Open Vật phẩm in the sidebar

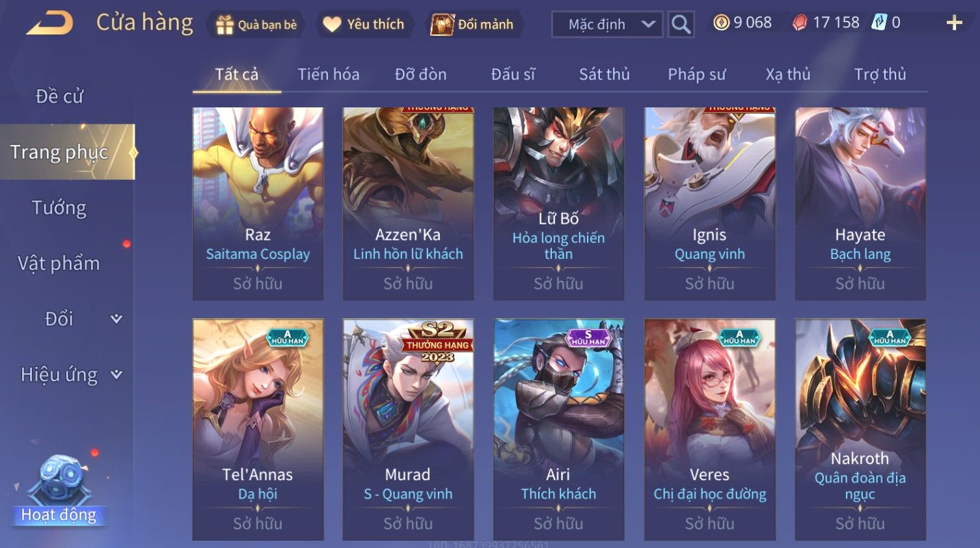click(x=59, y=263)
